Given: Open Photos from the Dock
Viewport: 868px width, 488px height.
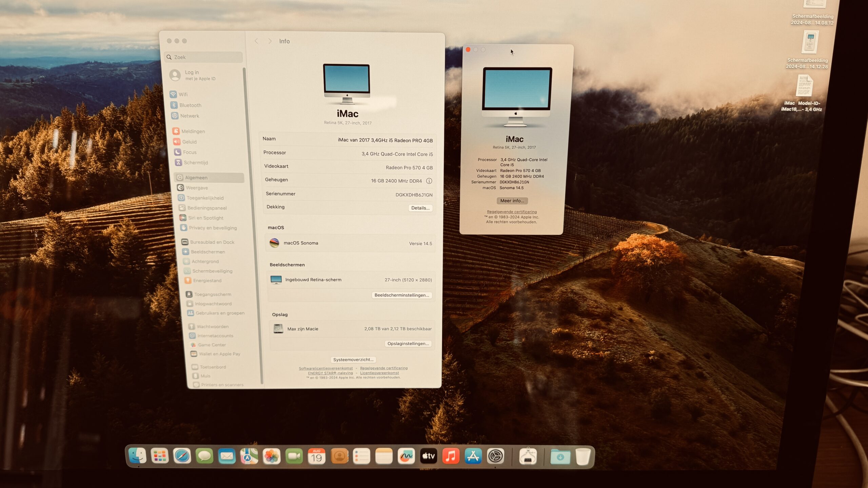Looking at the screenshot, I should coord(272,456).
